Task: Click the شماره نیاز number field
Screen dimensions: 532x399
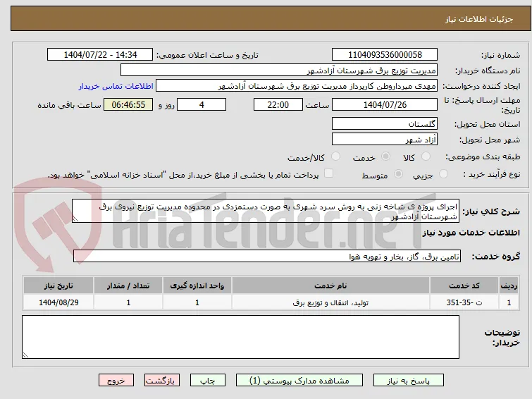Action: coord(385,55)
